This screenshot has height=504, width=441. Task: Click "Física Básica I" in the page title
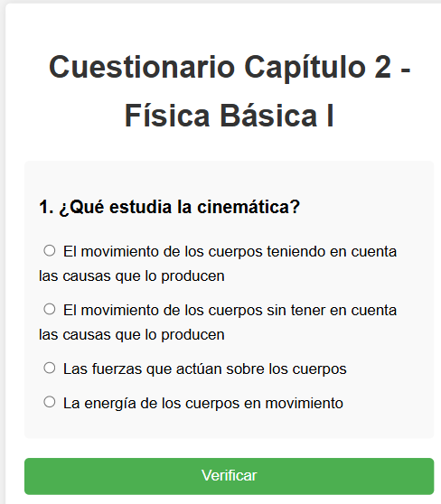(x=229, y=116)
